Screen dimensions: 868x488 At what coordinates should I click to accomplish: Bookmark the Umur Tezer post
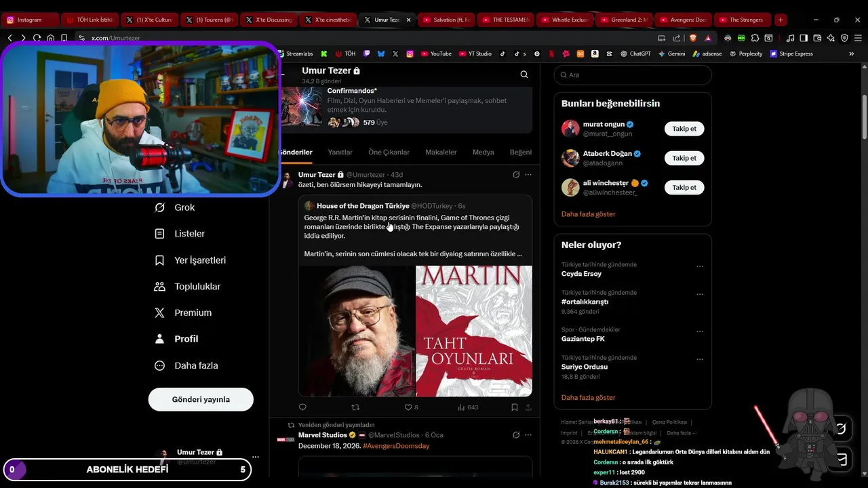tap(515, 407)
